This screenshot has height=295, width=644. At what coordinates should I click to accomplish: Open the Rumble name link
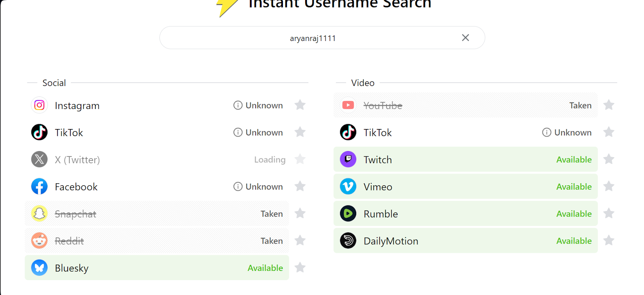(381, 214)
